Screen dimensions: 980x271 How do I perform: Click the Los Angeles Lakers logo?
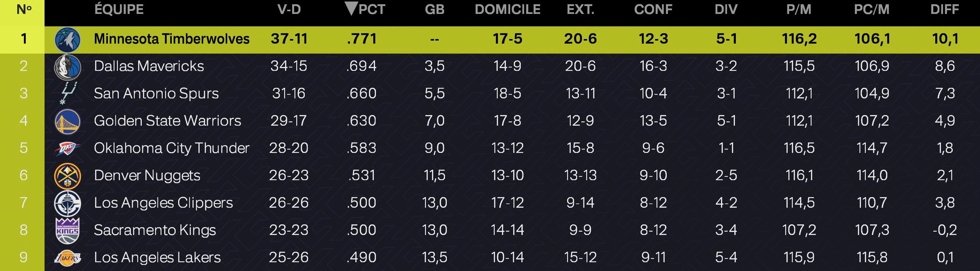67,258
